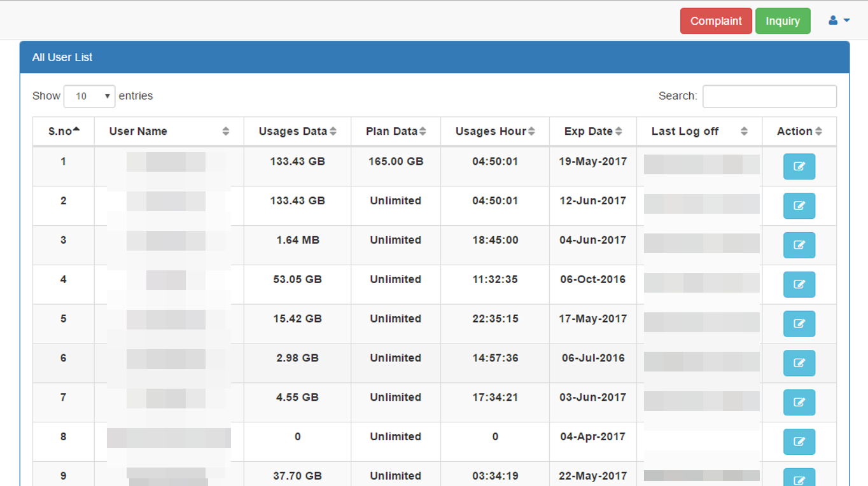This screenshot has height=486, width=868.
Task: Sort table by Exp Date column
Action: (x=593, y=131)
